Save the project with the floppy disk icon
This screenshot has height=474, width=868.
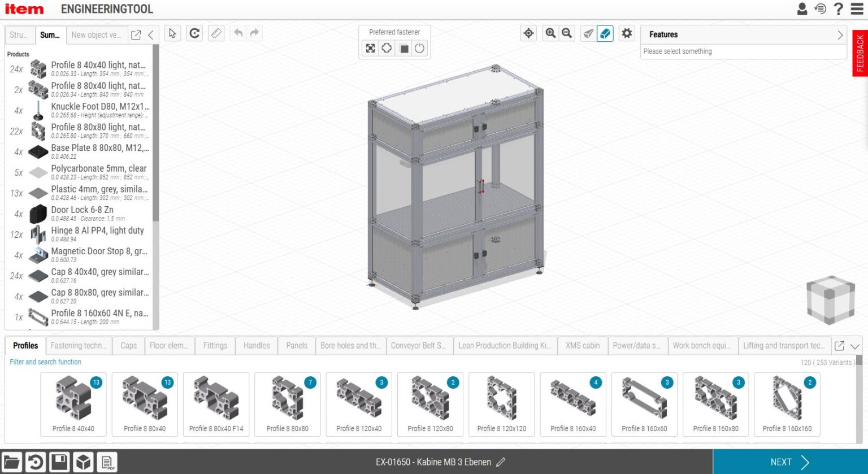coord(59,462)
